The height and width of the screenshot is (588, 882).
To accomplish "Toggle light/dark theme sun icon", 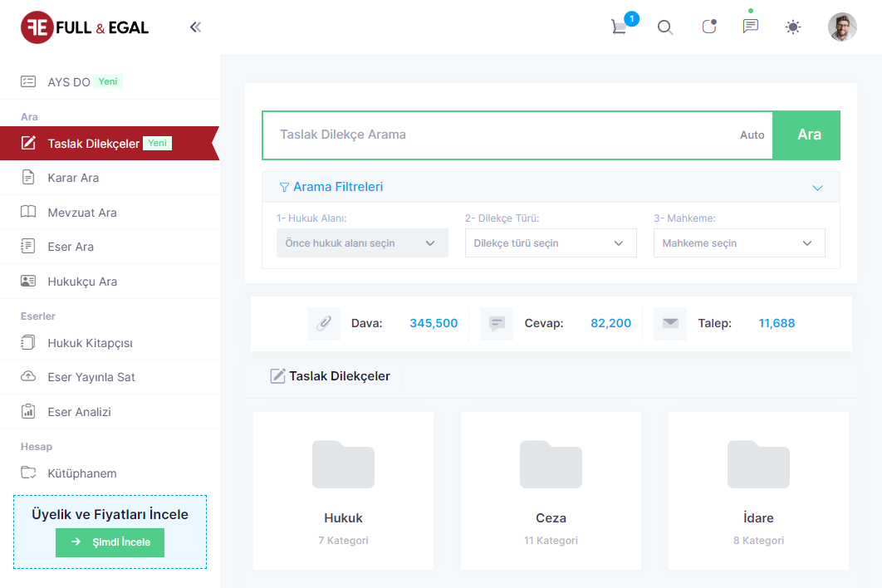I will 793,27.
